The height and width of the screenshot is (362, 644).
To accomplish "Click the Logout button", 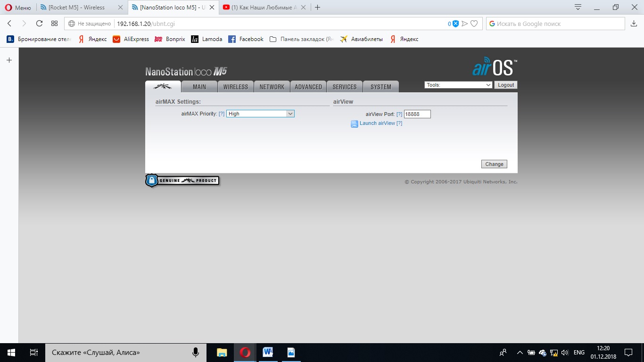I will (506, 85).
